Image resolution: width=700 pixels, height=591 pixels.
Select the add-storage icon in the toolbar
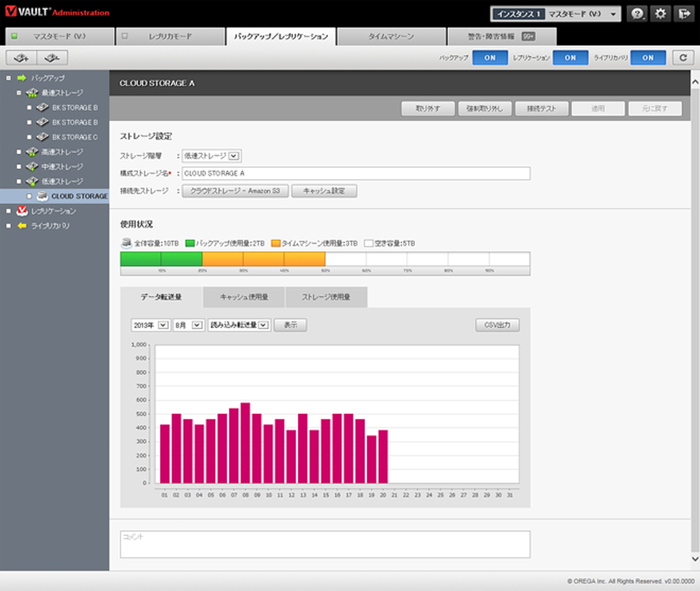[x=20, y=57]
